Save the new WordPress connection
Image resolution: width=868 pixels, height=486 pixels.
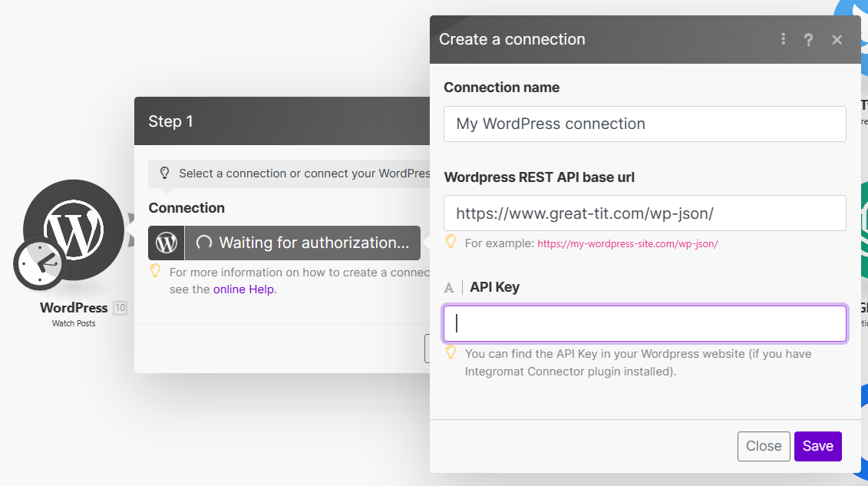817,446
